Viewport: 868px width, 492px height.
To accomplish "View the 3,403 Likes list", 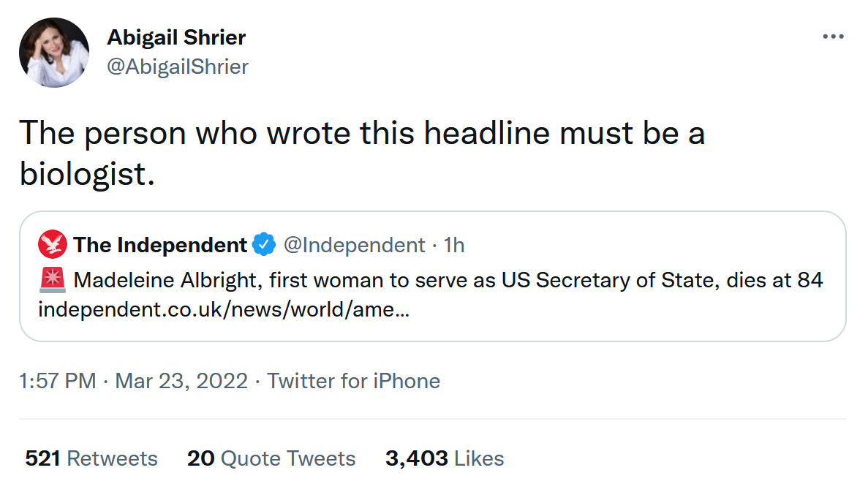I will (x=445, y=458).
